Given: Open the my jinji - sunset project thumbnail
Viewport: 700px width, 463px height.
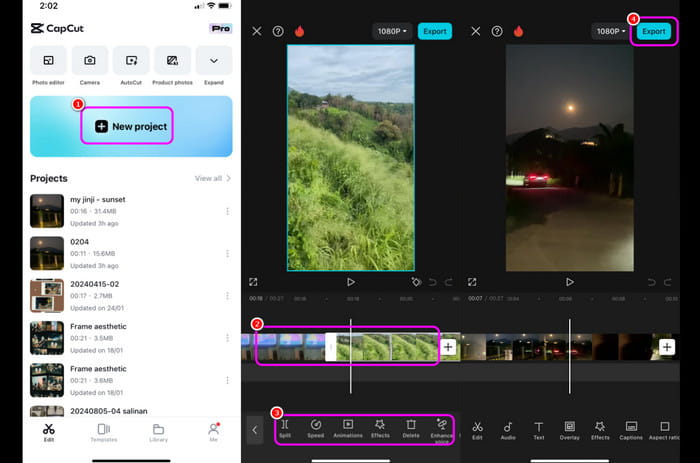Looking at the screenshot, I should pyautogui.click(x=47, y=211).
